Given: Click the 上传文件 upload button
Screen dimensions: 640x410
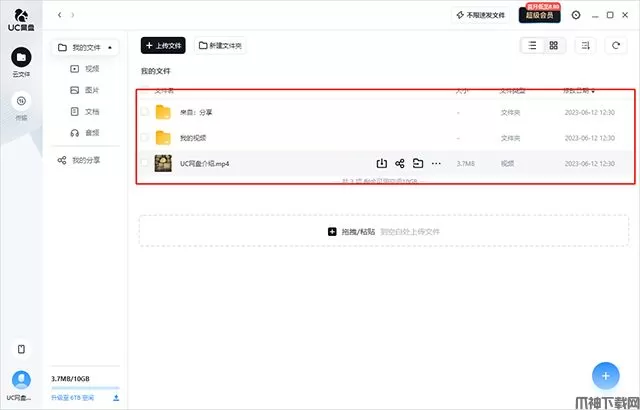Looking at the screenshot, I should click(x=163, y=46).
